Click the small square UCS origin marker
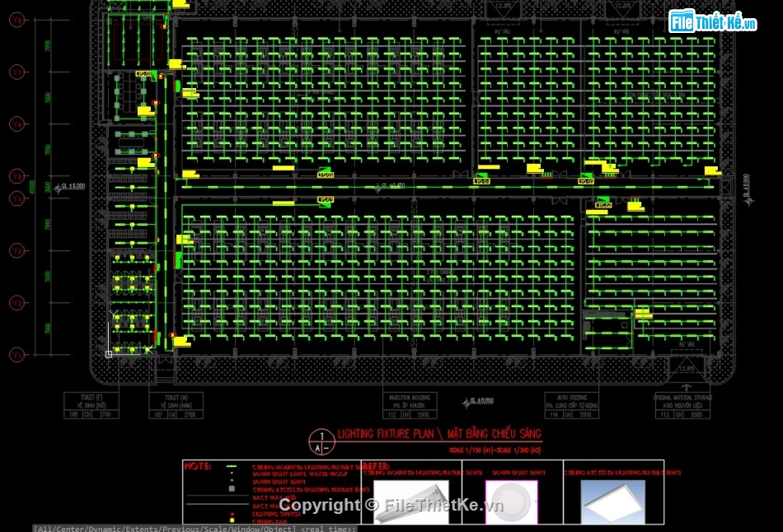The width and height of the screenshot is (783, 532). coord(109,354)
